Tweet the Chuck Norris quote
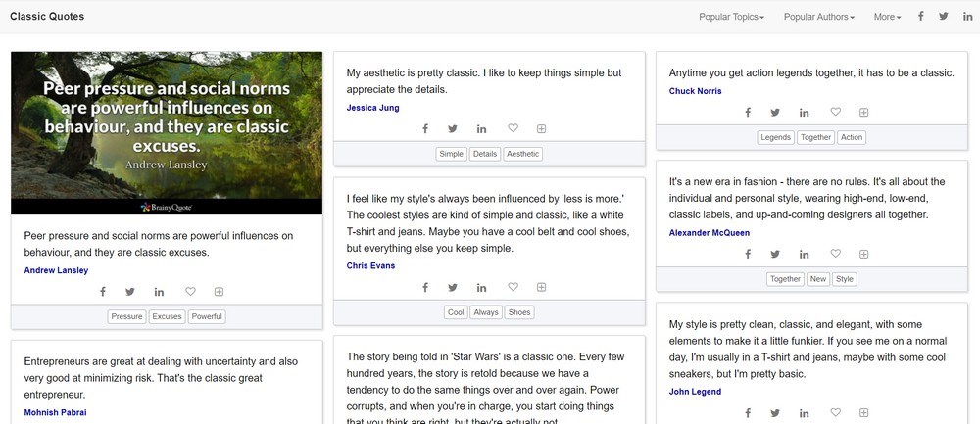Screen dimensions: 980x424 click(775, 113)
